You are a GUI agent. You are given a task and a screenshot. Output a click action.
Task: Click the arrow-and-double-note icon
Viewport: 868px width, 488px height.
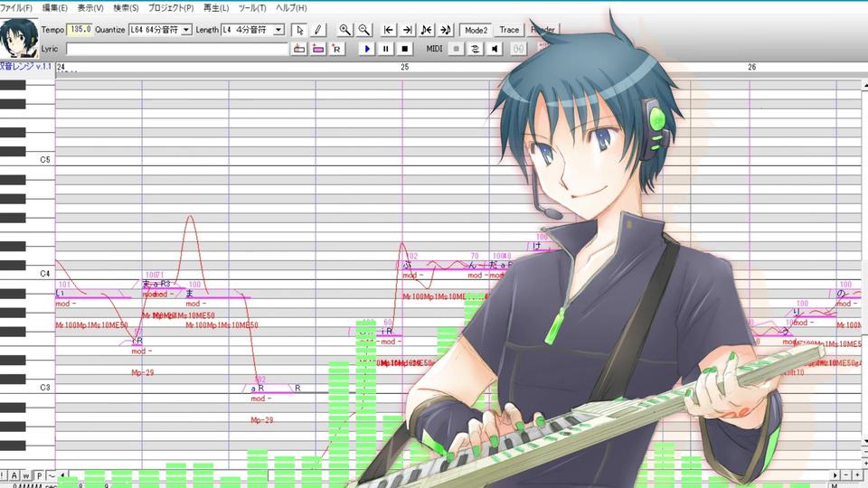click(446, 30)
